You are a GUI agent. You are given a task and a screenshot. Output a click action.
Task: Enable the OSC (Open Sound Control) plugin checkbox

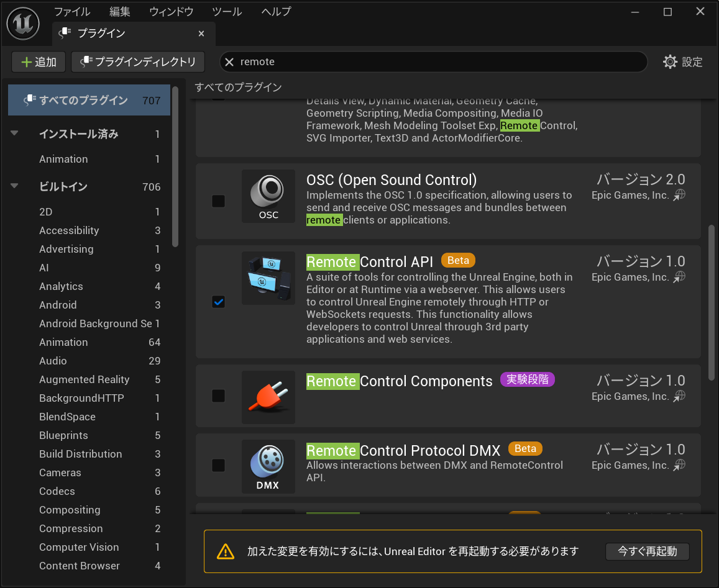pos(218,201)
